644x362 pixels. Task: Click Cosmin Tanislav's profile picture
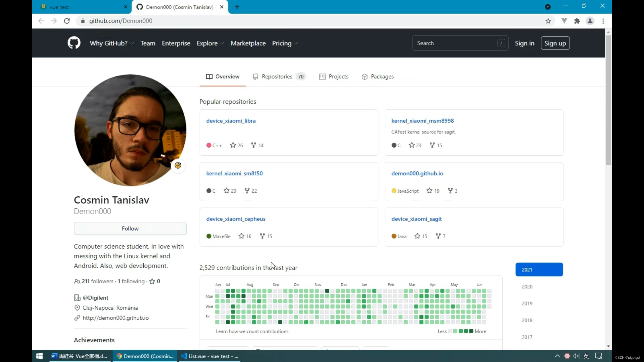(130, 130)
